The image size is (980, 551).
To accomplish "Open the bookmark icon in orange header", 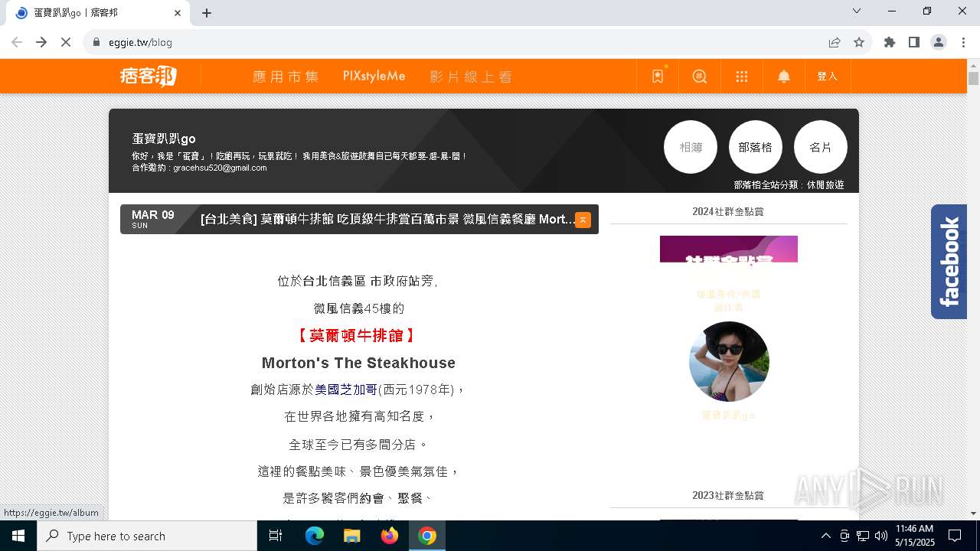I will pos(657,77).
